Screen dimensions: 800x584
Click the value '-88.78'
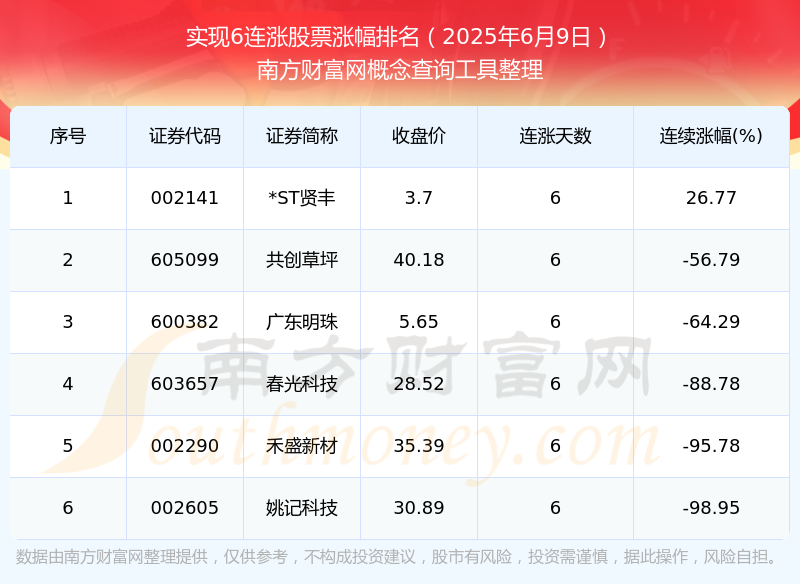tap(711, 384)
